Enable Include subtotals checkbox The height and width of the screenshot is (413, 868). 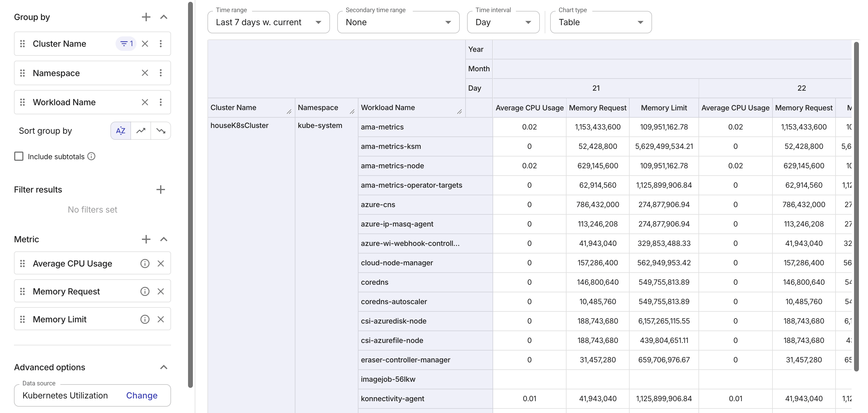pos(19,156)
